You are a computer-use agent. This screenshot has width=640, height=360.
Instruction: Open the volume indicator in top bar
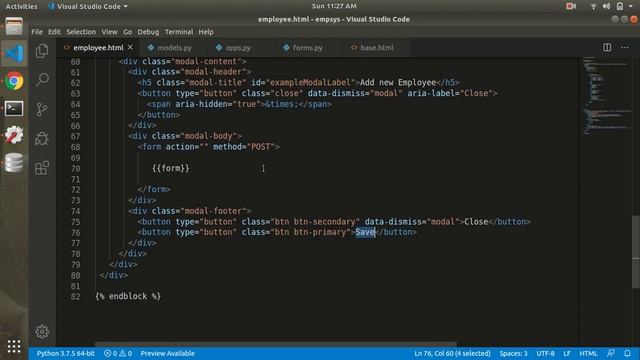(607, 6)
